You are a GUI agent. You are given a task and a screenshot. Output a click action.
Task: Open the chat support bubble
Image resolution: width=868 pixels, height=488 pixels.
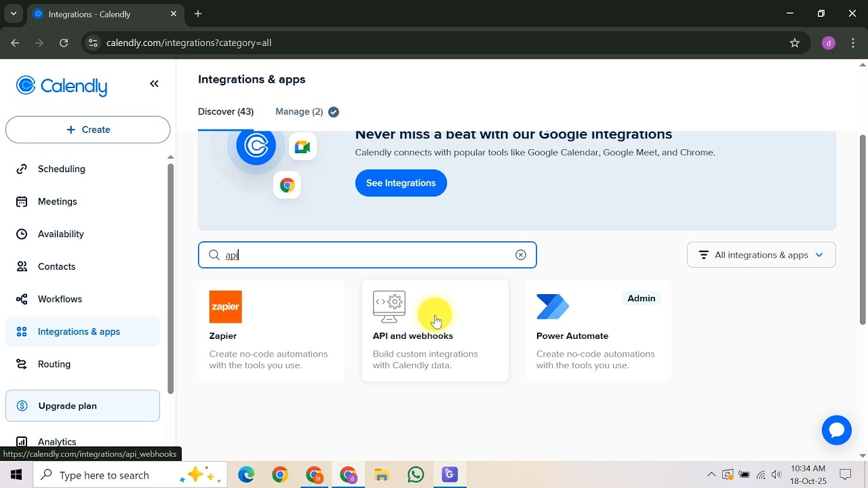coord(836,430)
